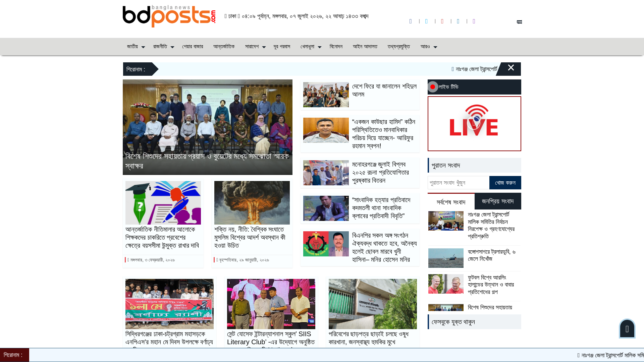Click the পুরাতন সংবাদ খুঁজুন search field
This screenshot has width=644, height=362.
[458, 183]
